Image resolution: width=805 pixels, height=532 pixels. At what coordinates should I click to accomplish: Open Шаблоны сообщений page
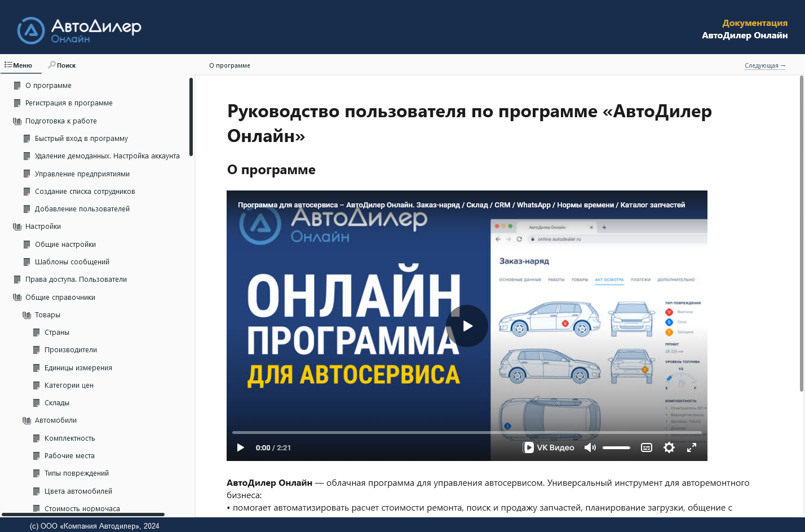point(72,262)
